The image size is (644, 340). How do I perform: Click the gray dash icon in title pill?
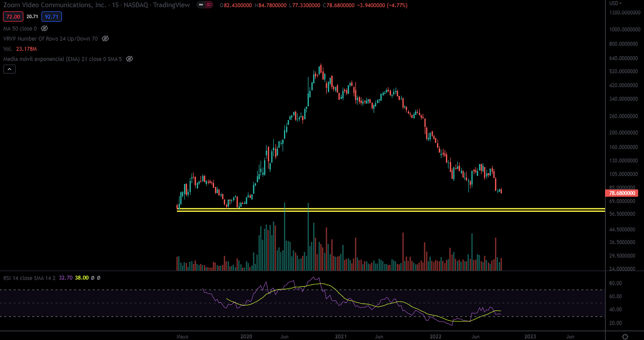pyautogui.click(x=200, y=5)
